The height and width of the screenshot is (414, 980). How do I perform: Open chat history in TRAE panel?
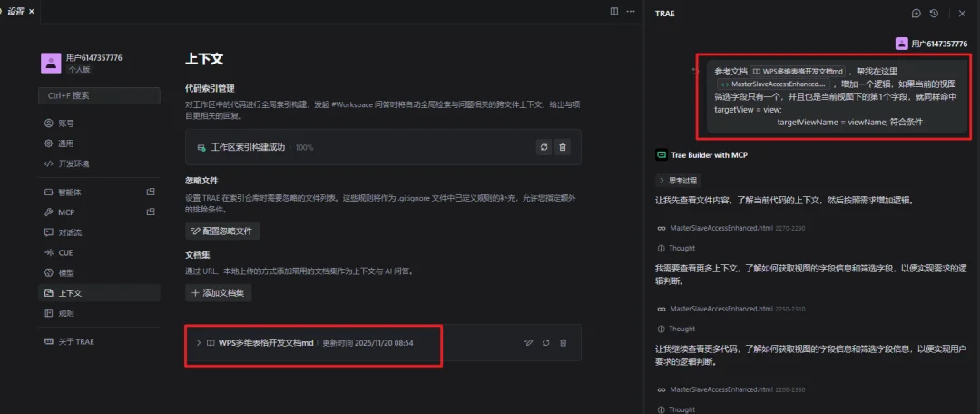[934, 13]
